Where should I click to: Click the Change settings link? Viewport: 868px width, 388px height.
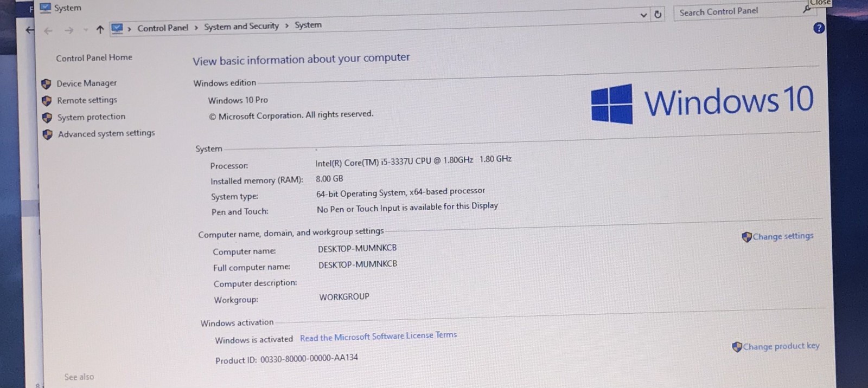tap(783, 236)
